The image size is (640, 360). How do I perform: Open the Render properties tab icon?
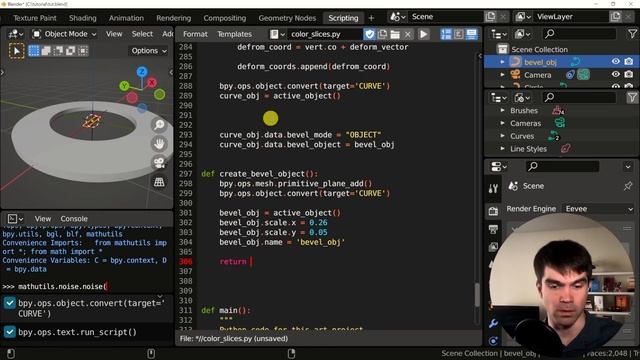point(493,211)
